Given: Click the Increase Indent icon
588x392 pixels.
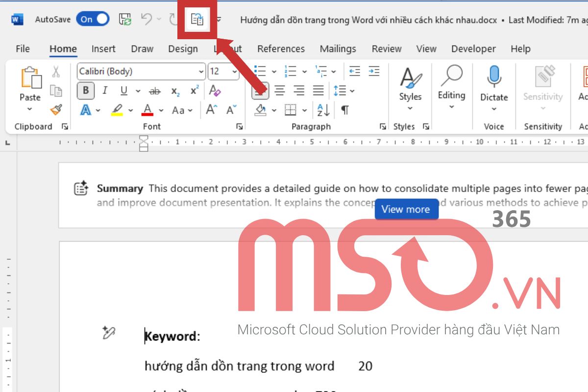Looking at the screenshot, I should tap(374, 72).
